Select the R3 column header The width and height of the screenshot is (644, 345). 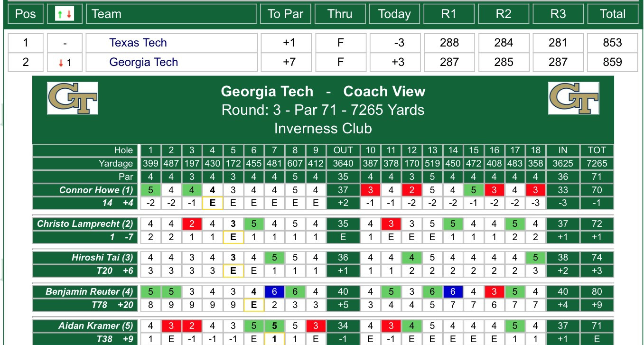click(558, 14)
